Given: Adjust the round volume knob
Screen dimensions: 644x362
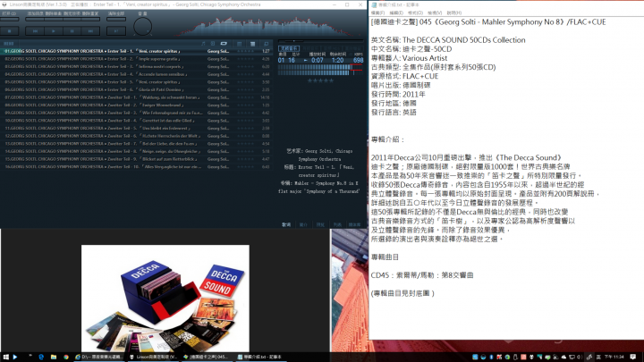Looking at the screenshot, I should (142, 27).
